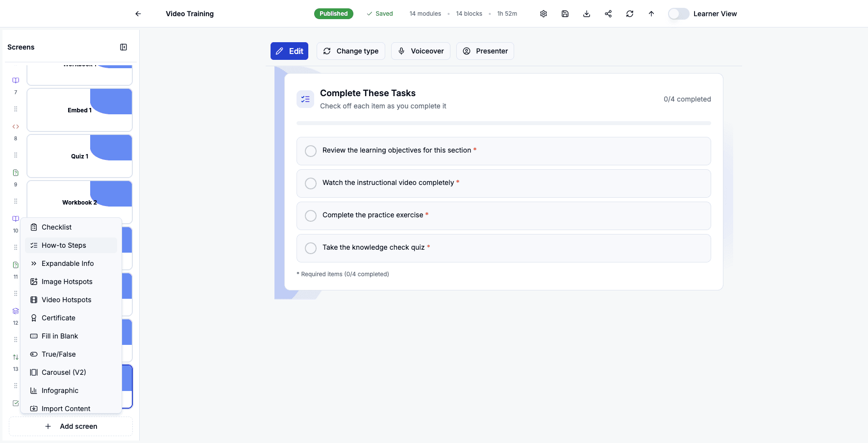Screen dimensions: 868x443
Task: Grab the drag handle beside Quiz 1
Action: (x=16, y=155)
